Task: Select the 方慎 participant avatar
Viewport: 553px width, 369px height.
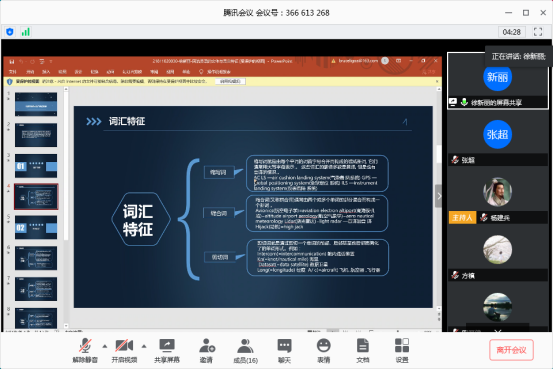Action: pyautogui.click(x=497, y=250)
